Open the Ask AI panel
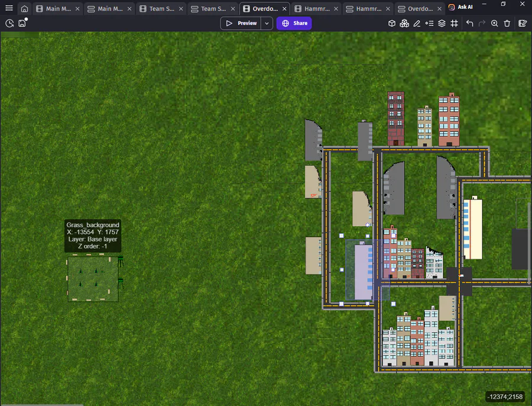Viewport: 532px width, 406px height. tap(460, 7)
